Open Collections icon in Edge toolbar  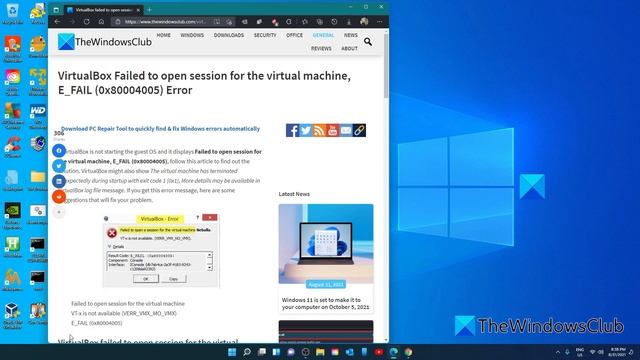point(320,22)
